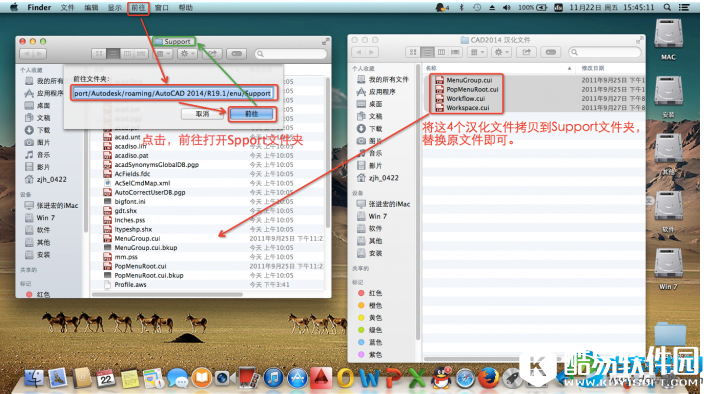Open AutoCAD in the Dock
Image resolution: width=704 pixels, height=394 pixels.
321,378
